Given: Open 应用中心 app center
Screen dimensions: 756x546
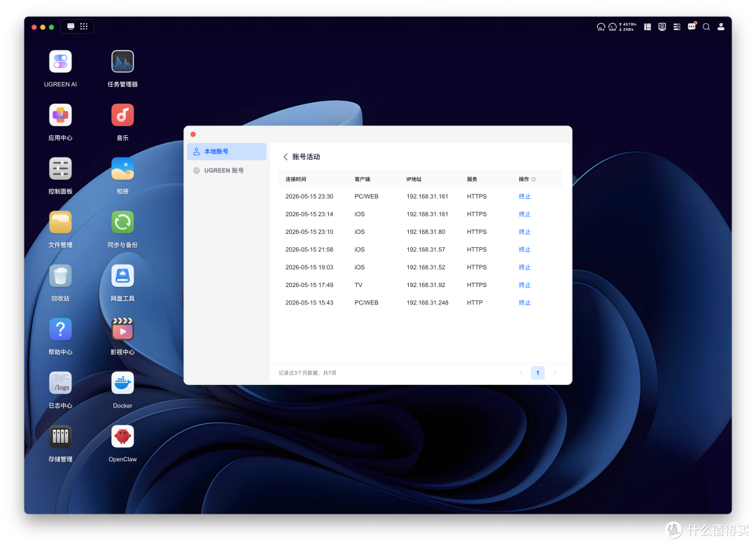Looking at the screenshot, I should (x=60, y=115).
